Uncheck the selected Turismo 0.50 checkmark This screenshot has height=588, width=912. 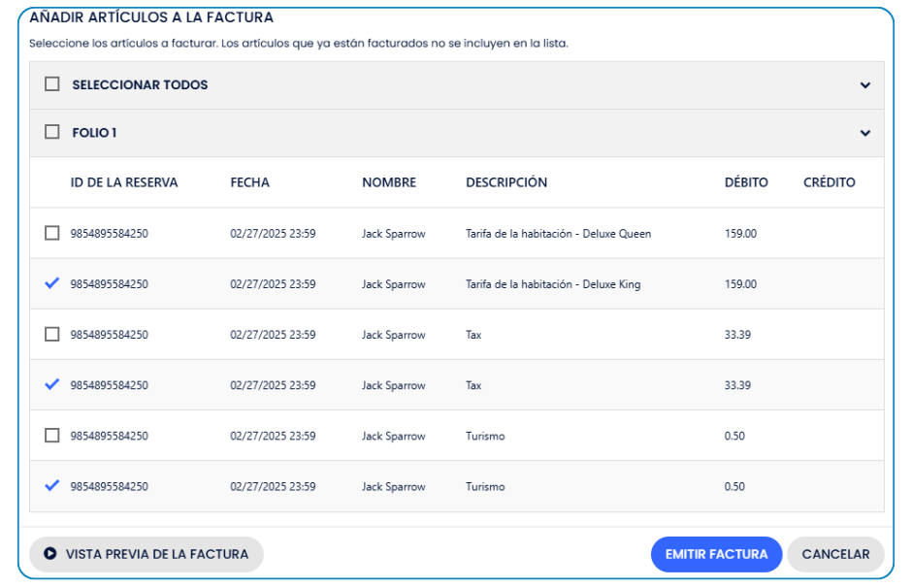click(x=52, y=486)
